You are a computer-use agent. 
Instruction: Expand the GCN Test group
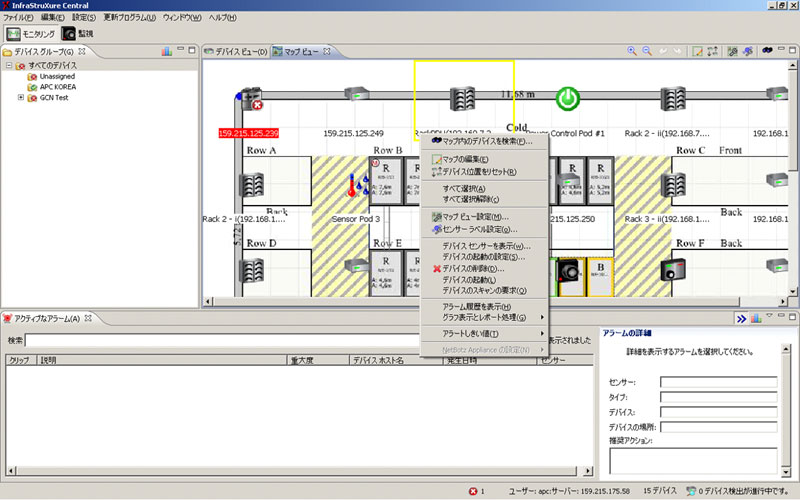(x=21, y=97)
